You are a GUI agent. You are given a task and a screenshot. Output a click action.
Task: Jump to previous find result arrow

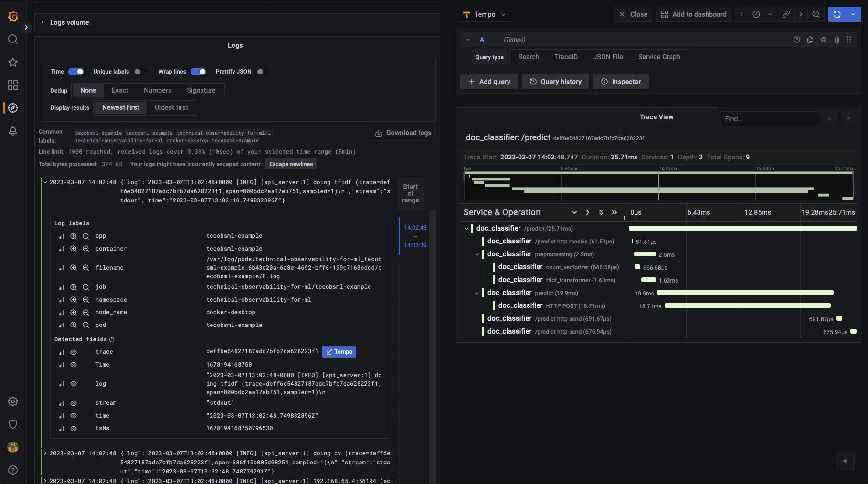[x=849, y=119]
